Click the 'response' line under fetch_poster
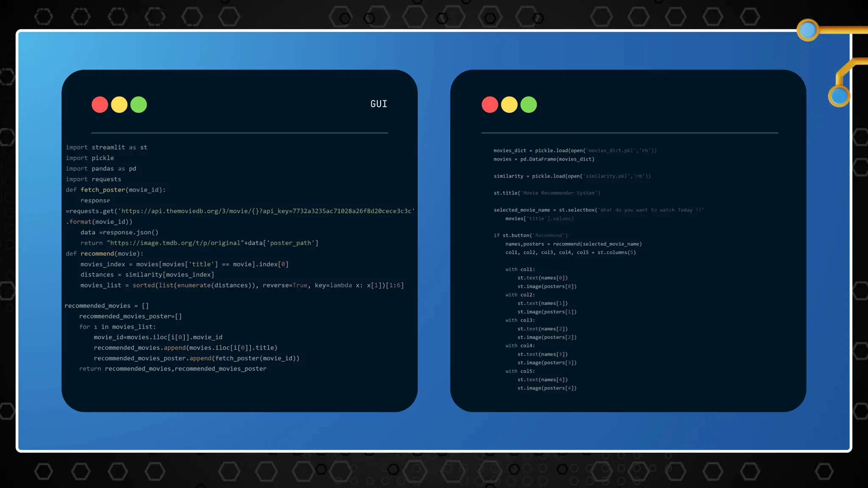 pyautogui.click(x=95, y=200)
